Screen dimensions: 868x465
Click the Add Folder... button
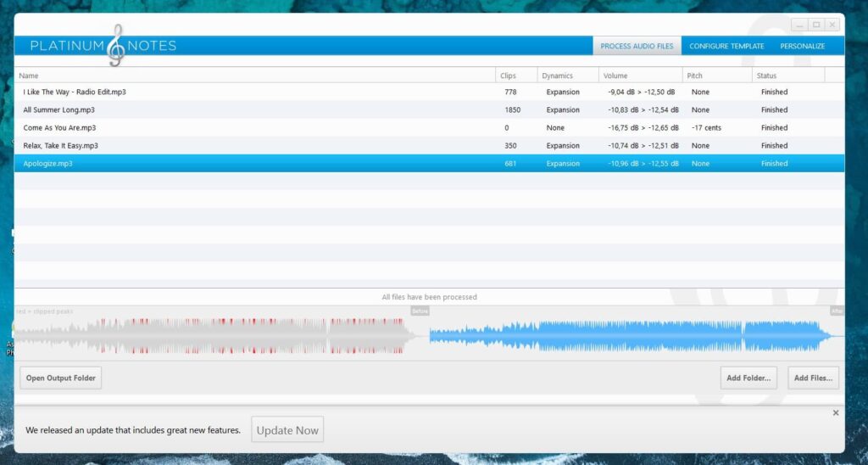(x=749, y=378)
